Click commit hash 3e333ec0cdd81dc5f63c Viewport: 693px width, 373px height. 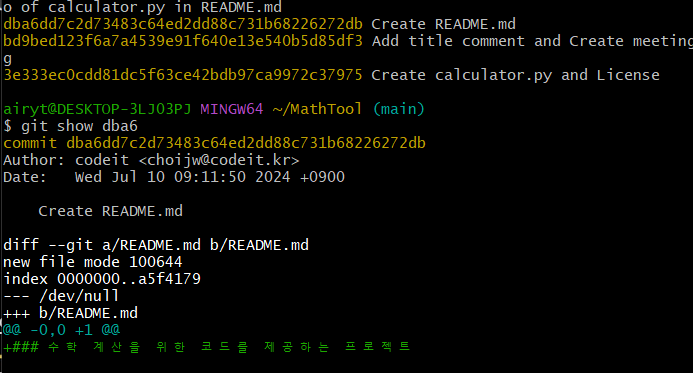click(x=183, y=75)
